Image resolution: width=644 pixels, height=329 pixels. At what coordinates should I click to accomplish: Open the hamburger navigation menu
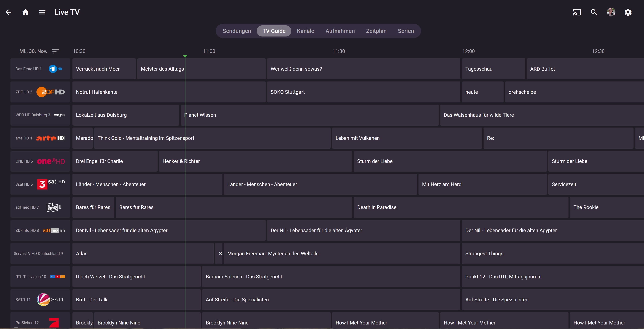pos(42,12)
